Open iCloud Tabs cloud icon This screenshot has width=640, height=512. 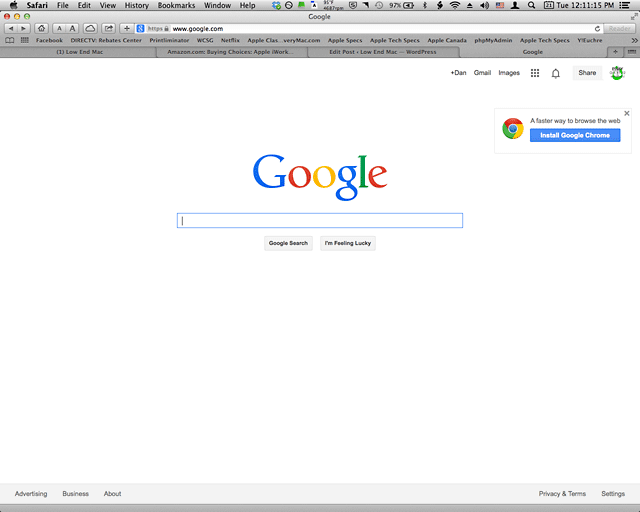coord(90,29)
